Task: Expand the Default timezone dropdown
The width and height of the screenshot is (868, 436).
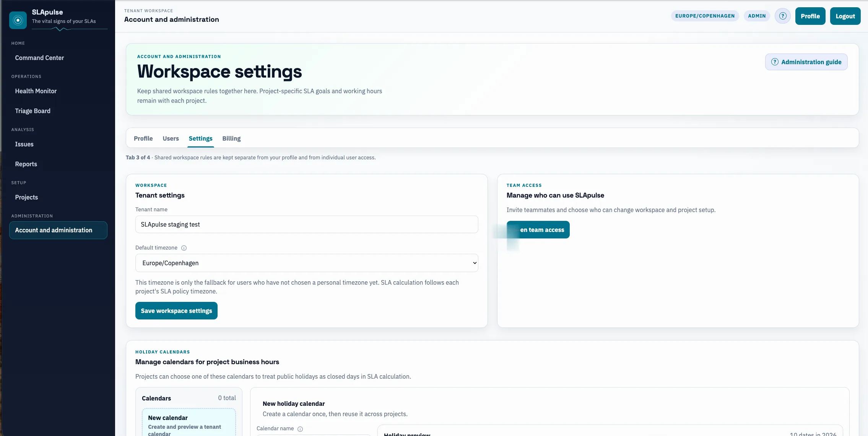Action: [x=307, y=263]
